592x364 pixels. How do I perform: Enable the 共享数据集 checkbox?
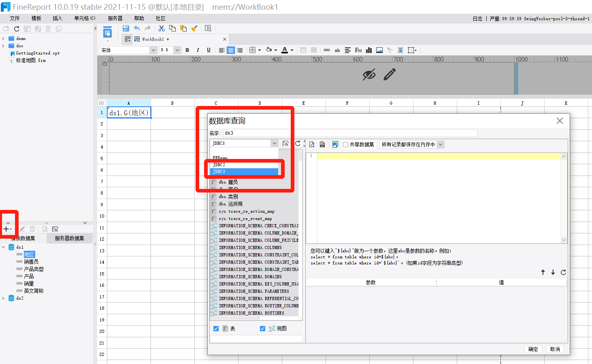(x=346, y=144)
